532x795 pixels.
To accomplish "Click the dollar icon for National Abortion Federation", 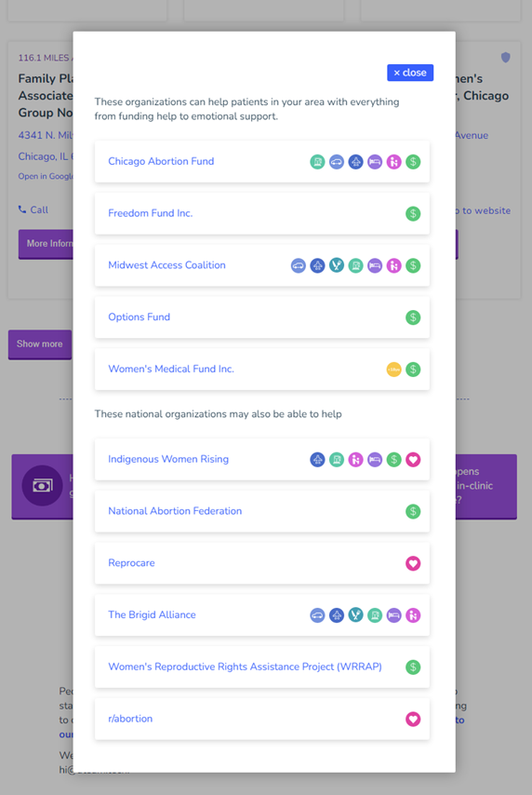I will (x=413, y=511).
